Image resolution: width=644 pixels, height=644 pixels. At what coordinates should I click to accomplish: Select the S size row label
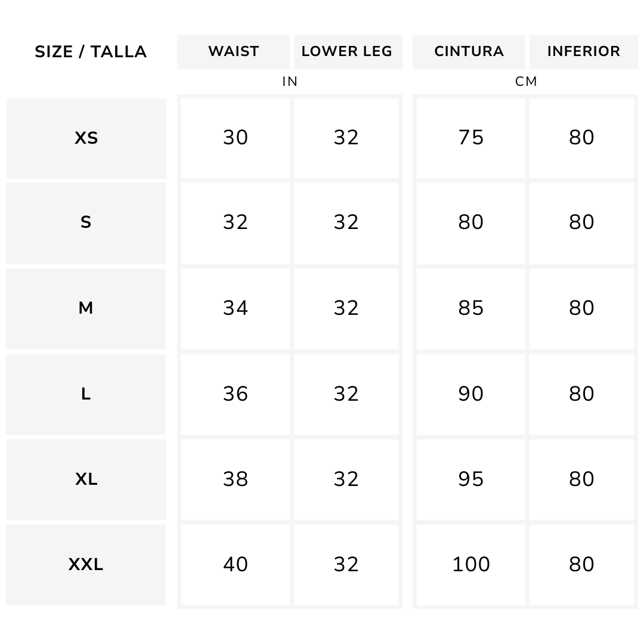click(x=86, y=223)
